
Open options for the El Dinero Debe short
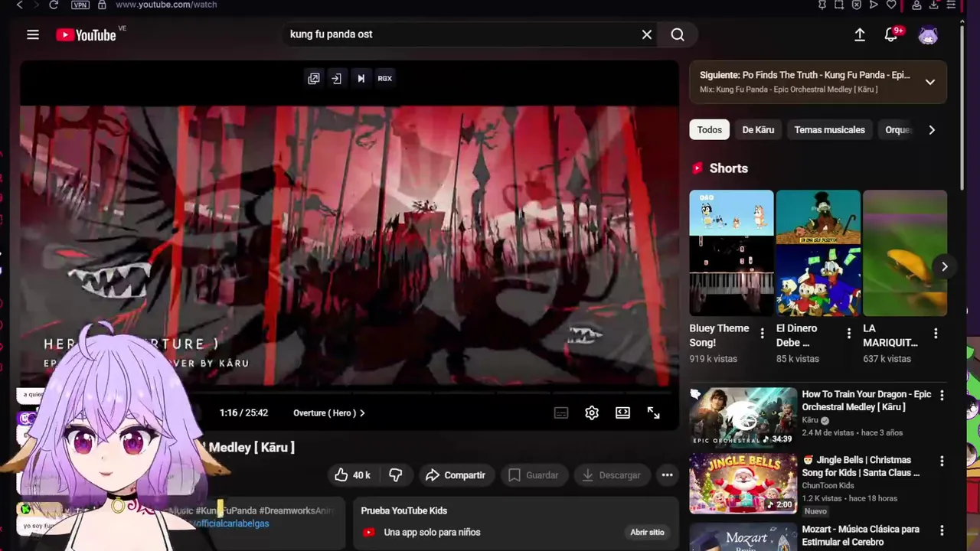[x=848, y=334]
